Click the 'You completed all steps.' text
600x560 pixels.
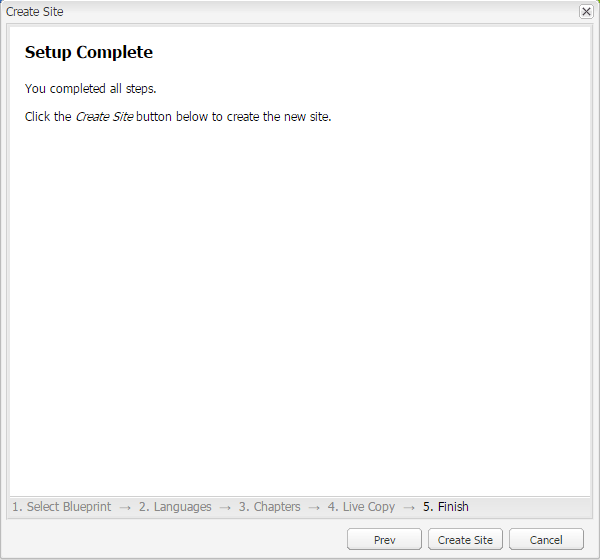click(x=91, y=89)
